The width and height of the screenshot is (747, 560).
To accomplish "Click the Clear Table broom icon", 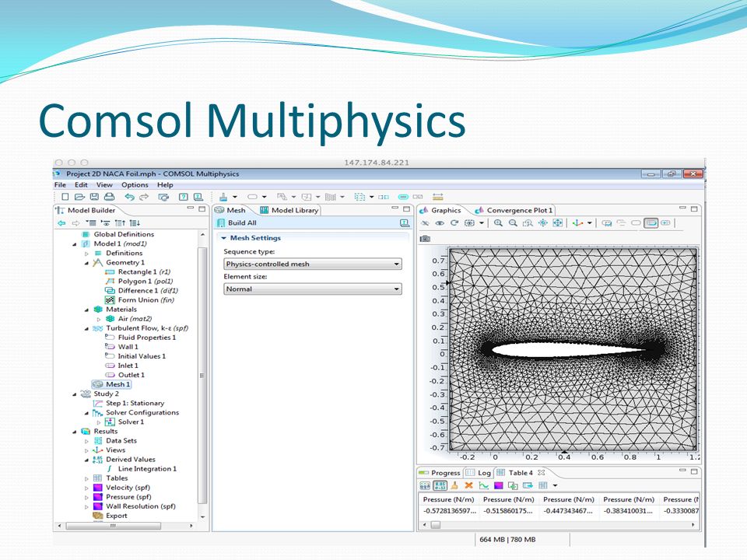I will coord(454,485).
